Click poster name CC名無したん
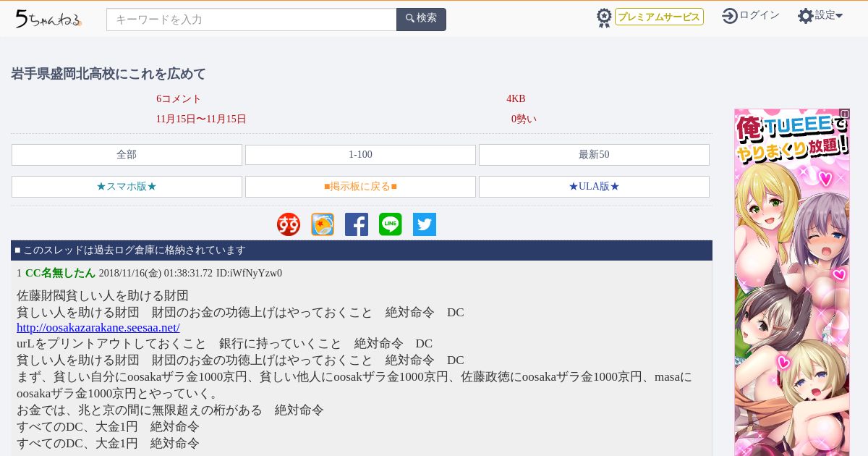 (60, 274)
